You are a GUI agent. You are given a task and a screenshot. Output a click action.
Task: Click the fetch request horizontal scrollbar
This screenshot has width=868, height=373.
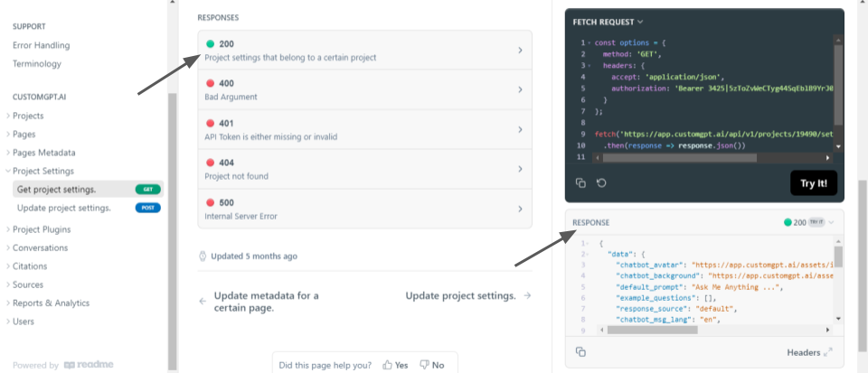pyautogui.click(x=679, y=157)
